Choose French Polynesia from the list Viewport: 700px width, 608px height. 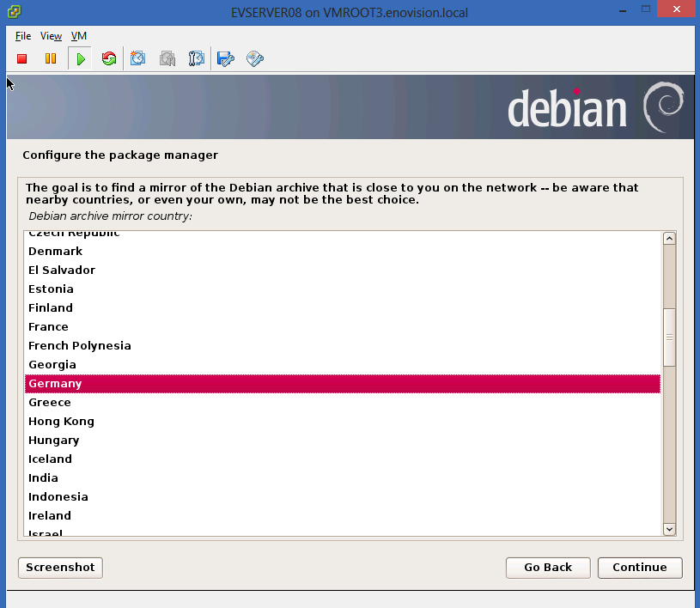point(343,345)
